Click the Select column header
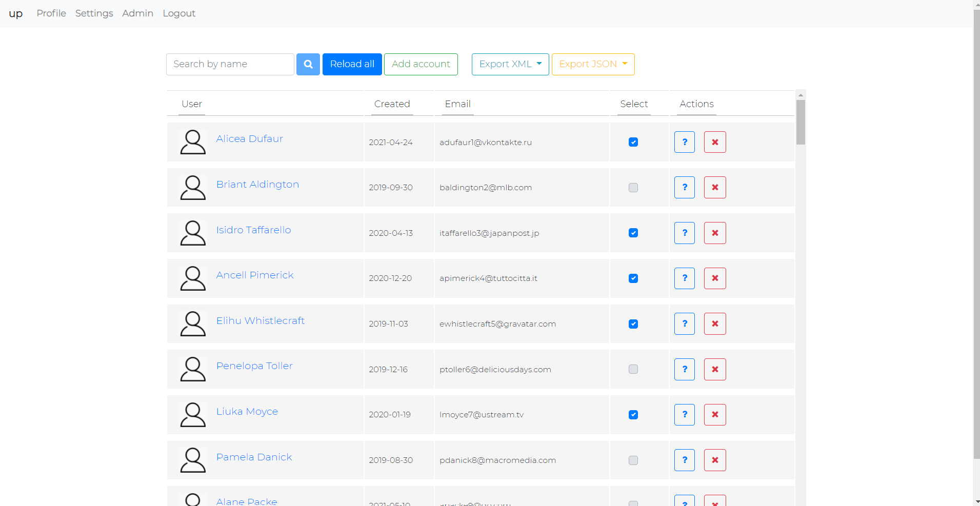Image resolution: width=980 pixels, height=506 pixels. (x=634, y=104)
